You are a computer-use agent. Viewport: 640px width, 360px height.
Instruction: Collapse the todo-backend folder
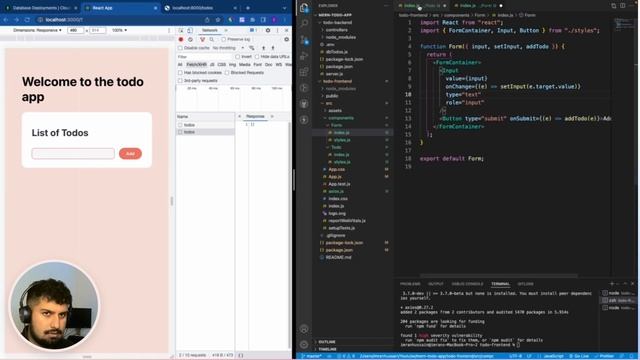point(337,22)
